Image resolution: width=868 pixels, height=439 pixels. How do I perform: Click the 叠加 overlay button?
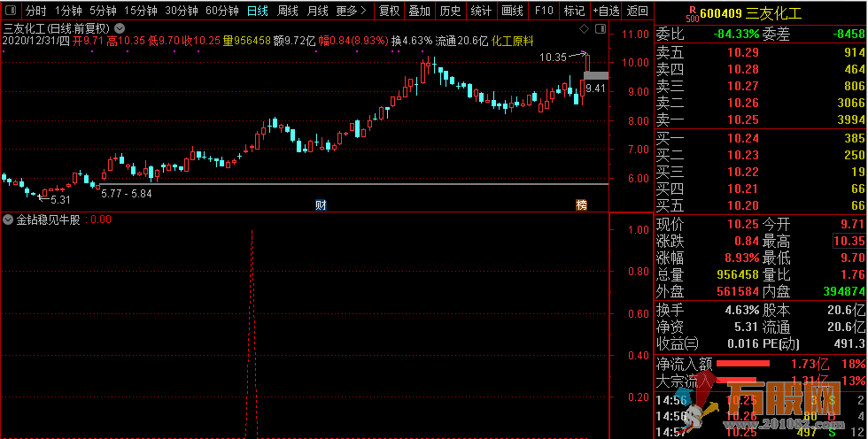coord(420,11)
